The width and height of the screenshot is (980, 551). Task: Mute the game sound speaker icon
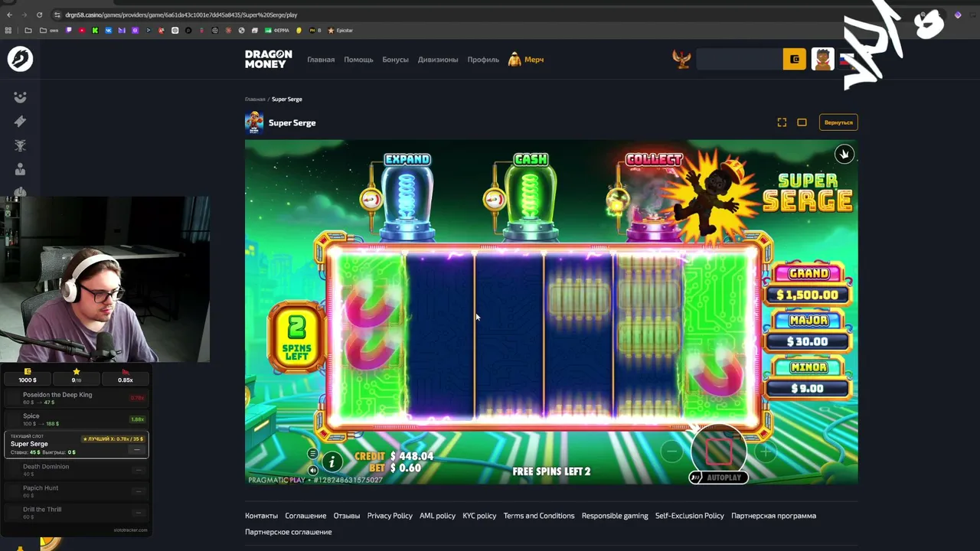tap(312, 471)
